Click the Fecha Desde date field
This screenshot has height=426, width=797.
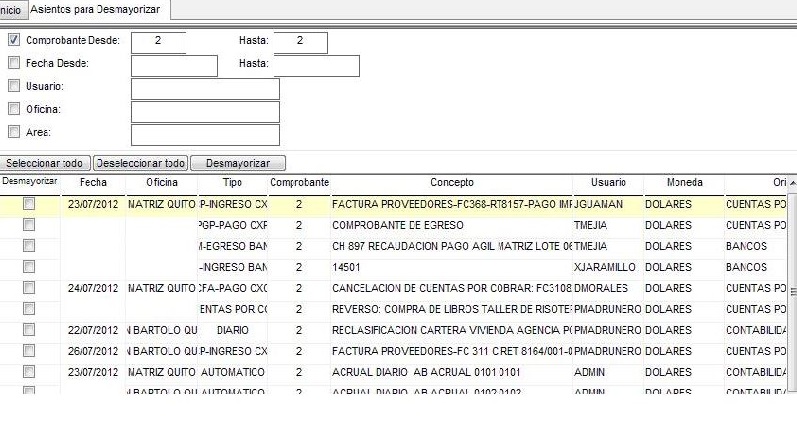pyautogui.click(x=174, y=66)
